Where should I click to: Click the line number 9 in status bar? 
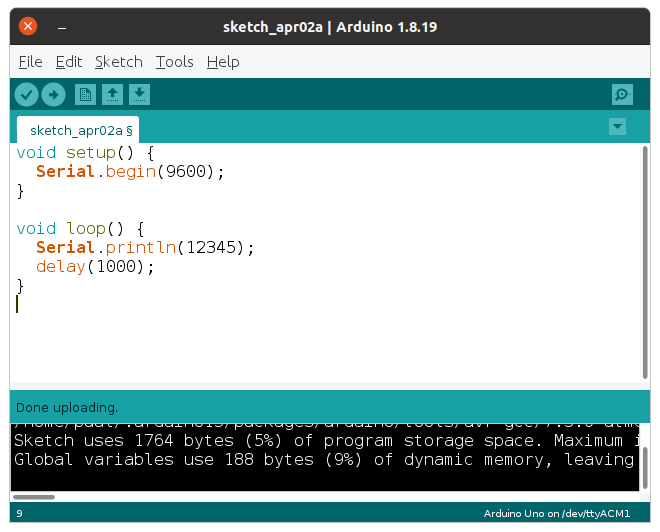pyautogui.click(x=19, y=513)
